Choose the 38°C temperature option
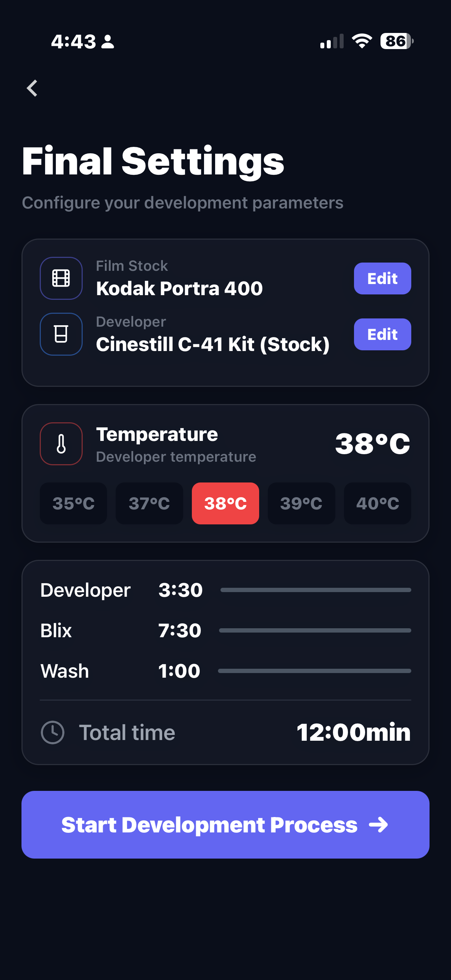 coord(225,503)
